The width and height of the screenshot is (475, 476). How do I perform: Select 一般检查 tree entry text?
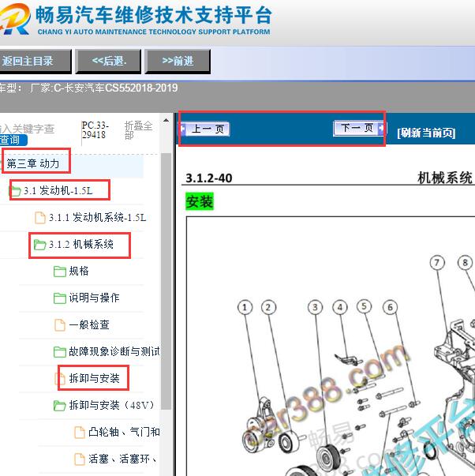89,324
